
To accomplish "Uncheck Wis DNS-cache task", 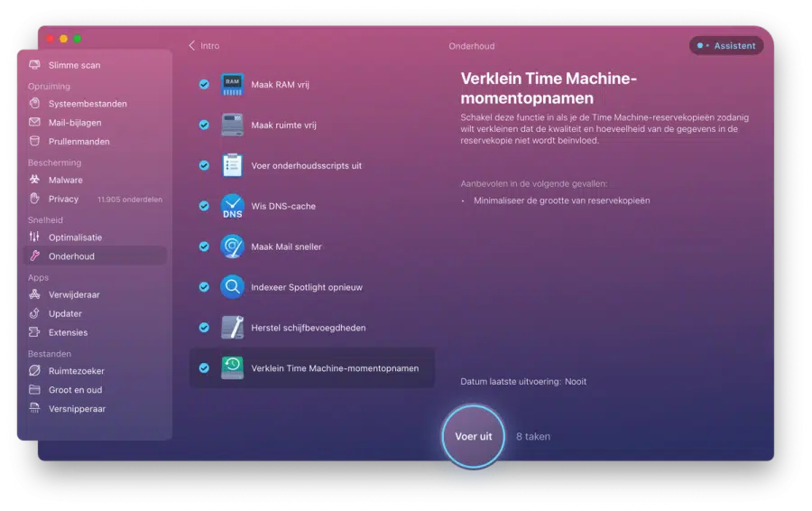I will click(204, 206).
